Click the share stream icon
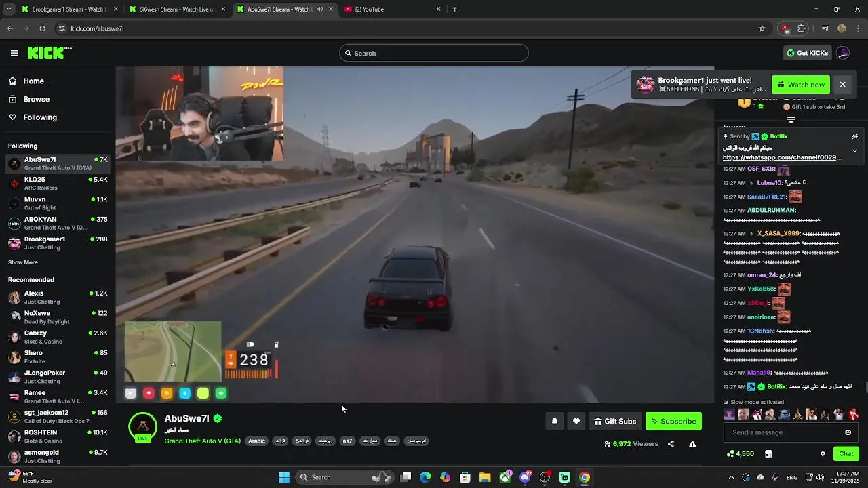This screenshot has width=868, height=488. pyautogui.click(x=671, y=444)
